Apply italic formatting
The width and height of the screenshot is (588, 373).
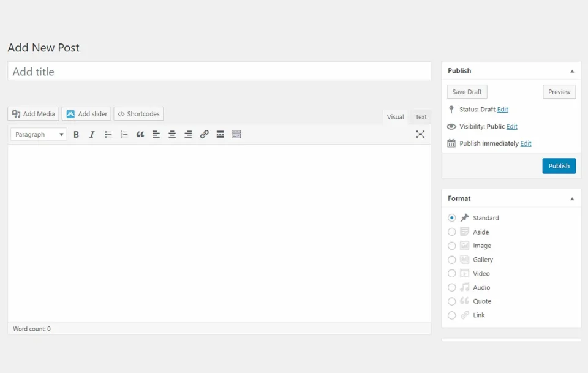tap(92, 135)
